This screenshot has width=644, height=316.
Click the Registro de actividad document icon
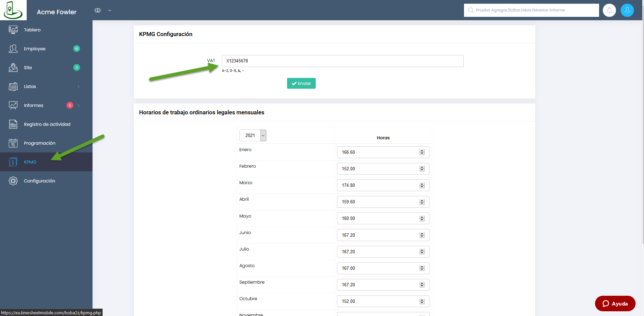[13, 124]
